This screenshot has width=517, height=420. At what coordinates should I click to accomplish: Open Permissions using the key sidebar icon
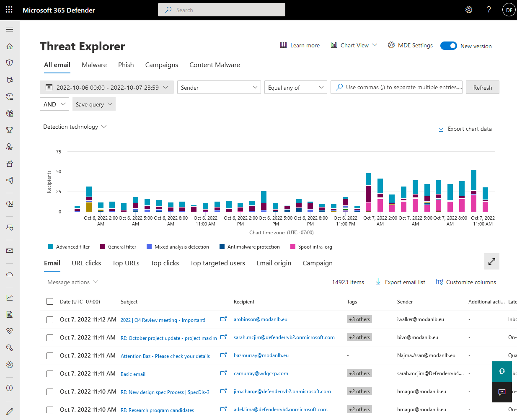coord(9,347)
